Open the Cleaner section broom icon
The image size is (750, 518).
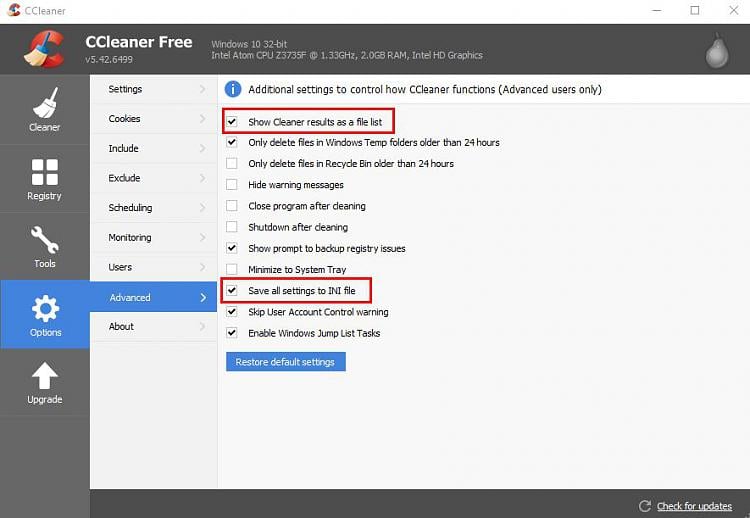[45, 102]
